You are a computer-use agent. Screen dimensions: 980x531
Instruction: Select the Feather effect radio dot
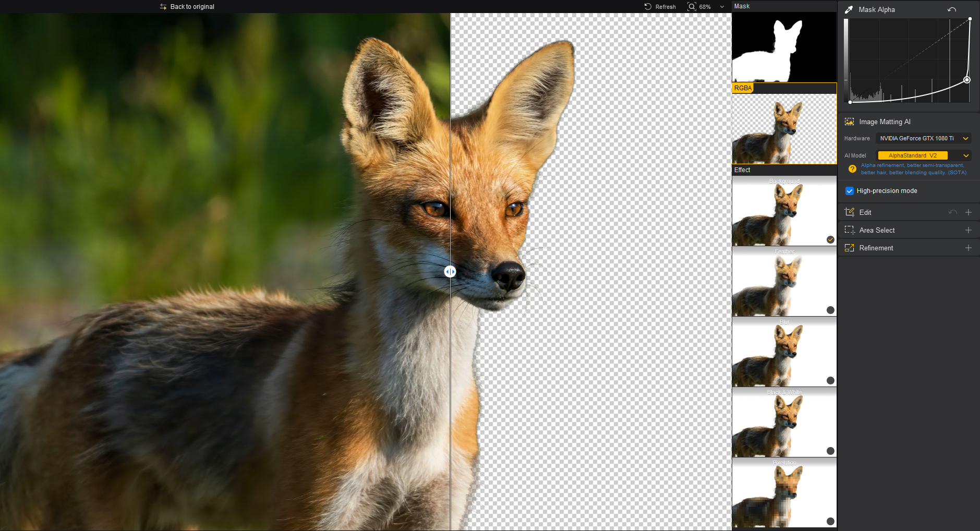830,310
